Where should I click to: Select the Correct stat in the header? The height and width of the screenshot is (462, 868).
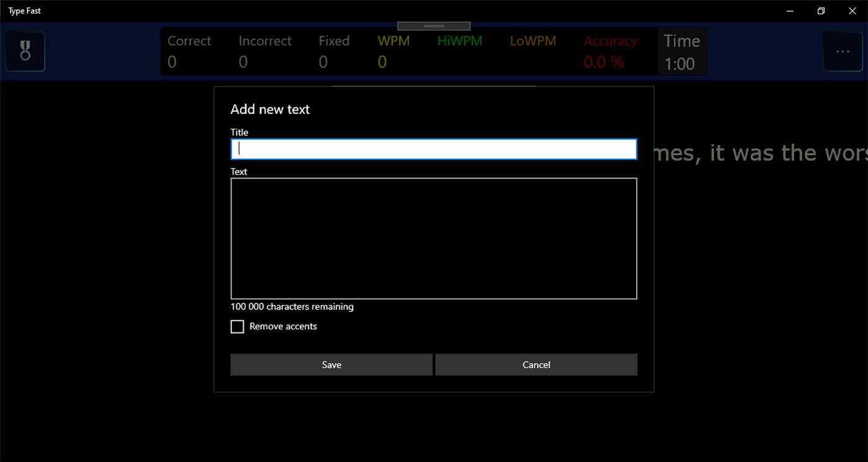[x=189, y=51]
